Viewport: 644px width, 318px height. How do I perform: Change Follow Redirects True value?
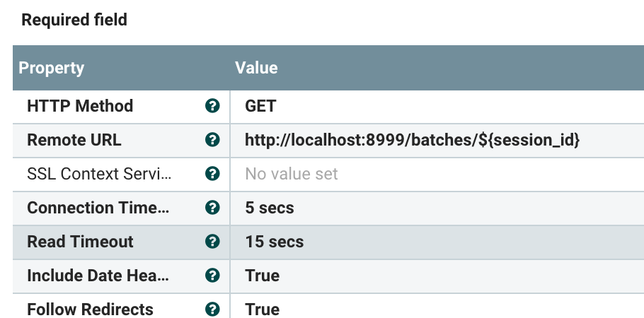pos(263,310)
